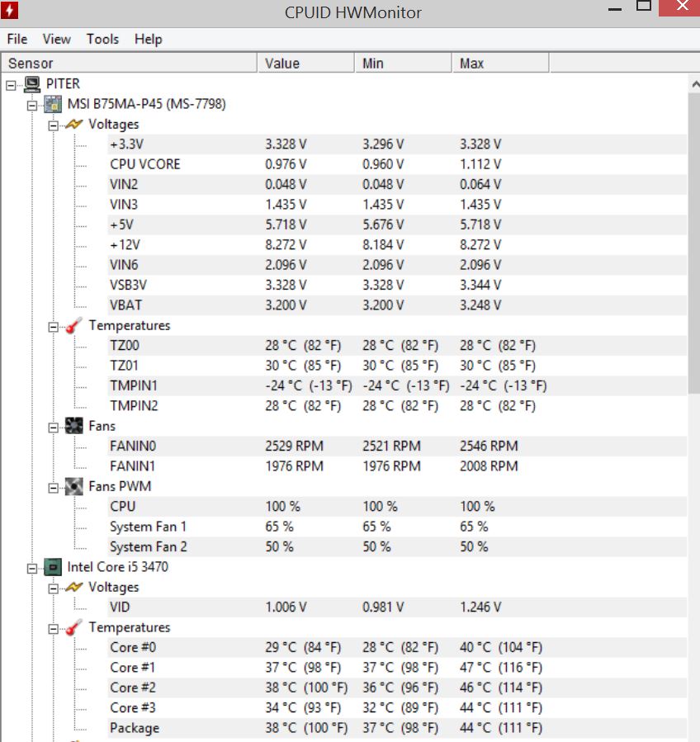Select the Core #2 temperature row
This screenshot has height=742, width=700.
396,687
